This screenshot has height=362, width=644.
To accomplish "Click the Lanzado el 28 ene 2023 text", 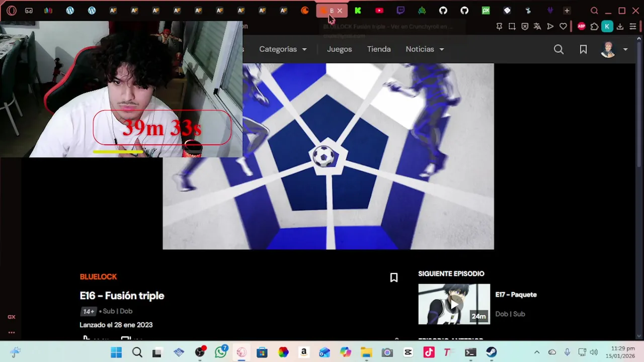I will coord(116,325).
